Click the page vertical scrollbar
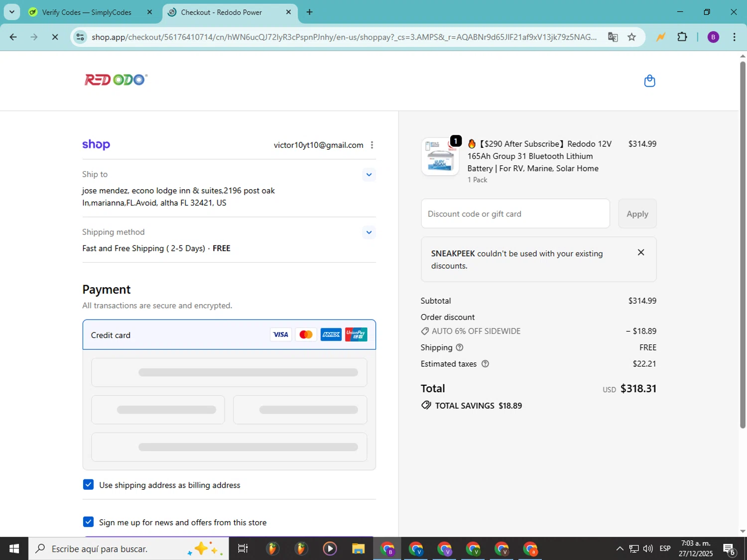This screenshot has height=560, width=747. click(x=743, y=244)
